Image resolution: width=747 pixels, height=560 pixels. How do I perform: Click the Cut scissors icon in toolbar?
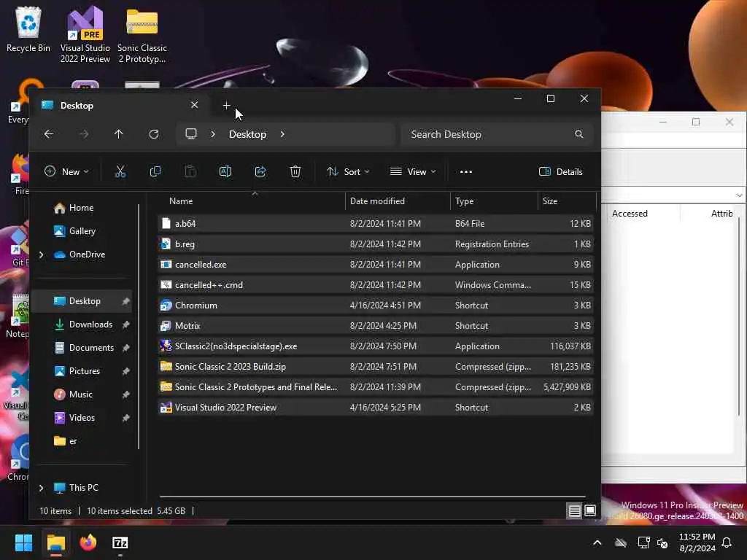(120, 171)
